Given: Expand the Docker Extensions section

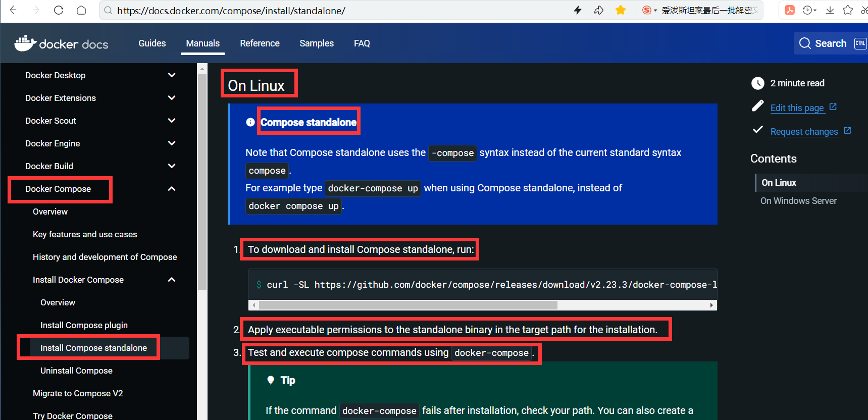Looking at the screenshot, I should [172, 98].
